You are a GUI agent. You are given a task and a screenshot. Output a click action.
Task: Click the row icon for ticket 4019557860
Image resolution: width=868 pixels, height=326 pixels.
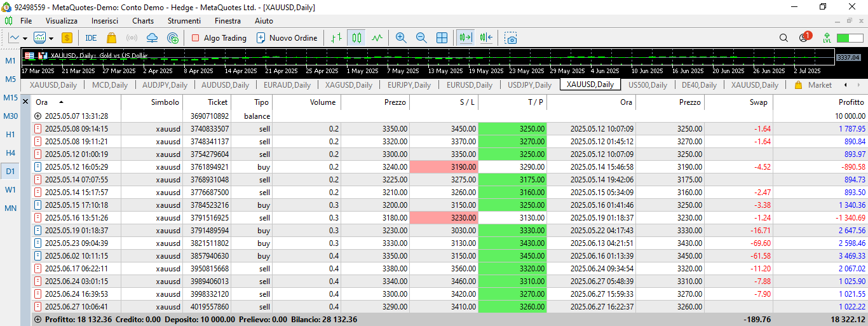pyautogui.click(x=37, y=306)
